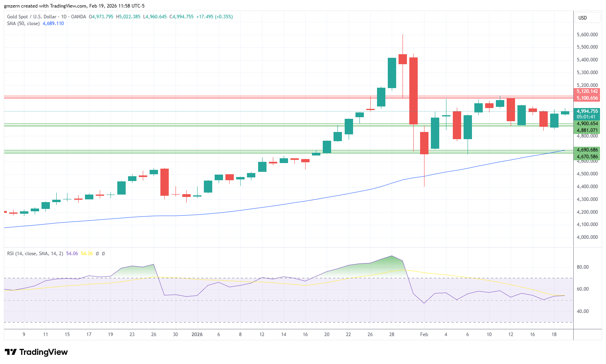Viewport: 606px width, 364px height.
Task: Select the green 4,670.586 price label
Action: point(587,157)
